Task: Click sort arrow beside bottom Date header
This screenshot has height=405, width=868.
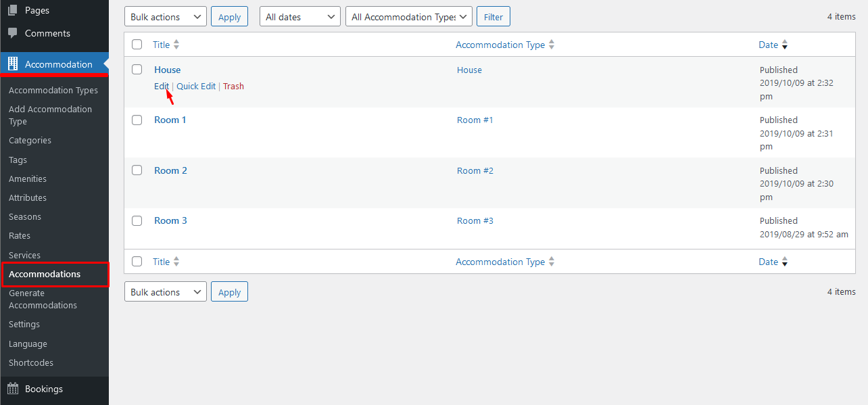Action: tap(785, 262)
